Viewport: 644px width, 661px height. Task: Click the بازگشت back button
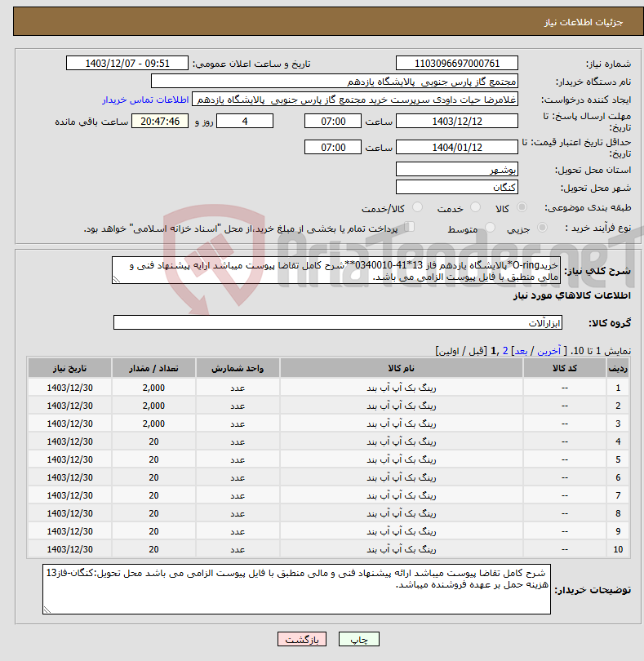(302, 639)
